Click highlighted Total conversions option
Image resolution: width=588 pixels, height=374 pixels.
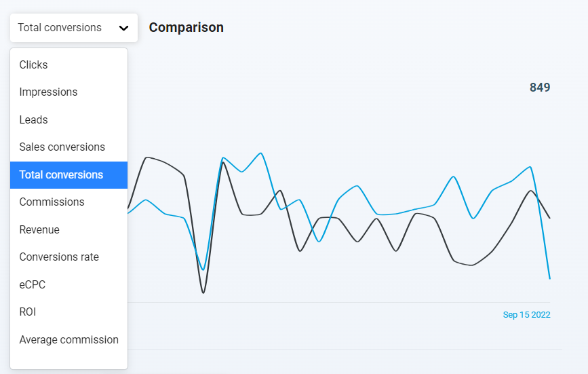point(68,175)
